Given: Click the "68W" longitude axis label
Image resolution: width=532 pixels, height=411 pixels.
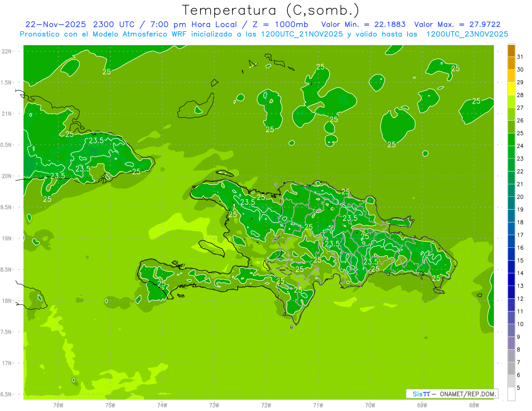Looking at the screenshot, I should pos(474,405).
